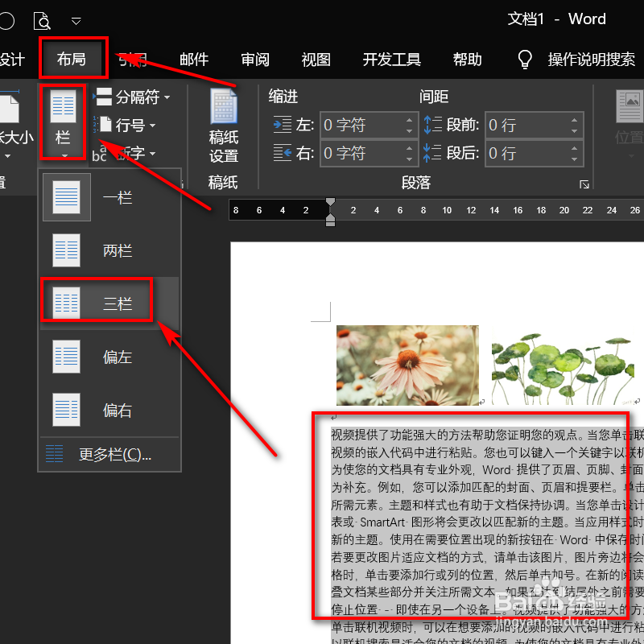Click the text line starting 若要更改图片适应

(487, 557)
